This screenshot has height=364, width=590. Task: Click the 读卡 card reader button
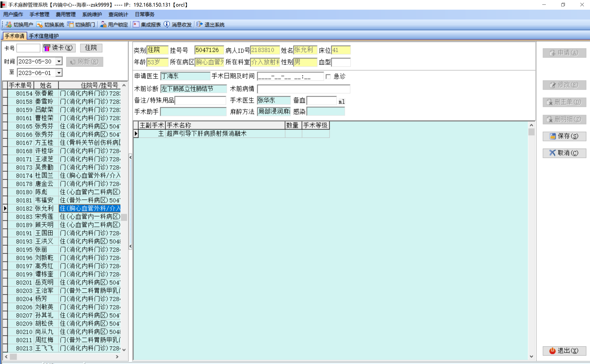59,48
